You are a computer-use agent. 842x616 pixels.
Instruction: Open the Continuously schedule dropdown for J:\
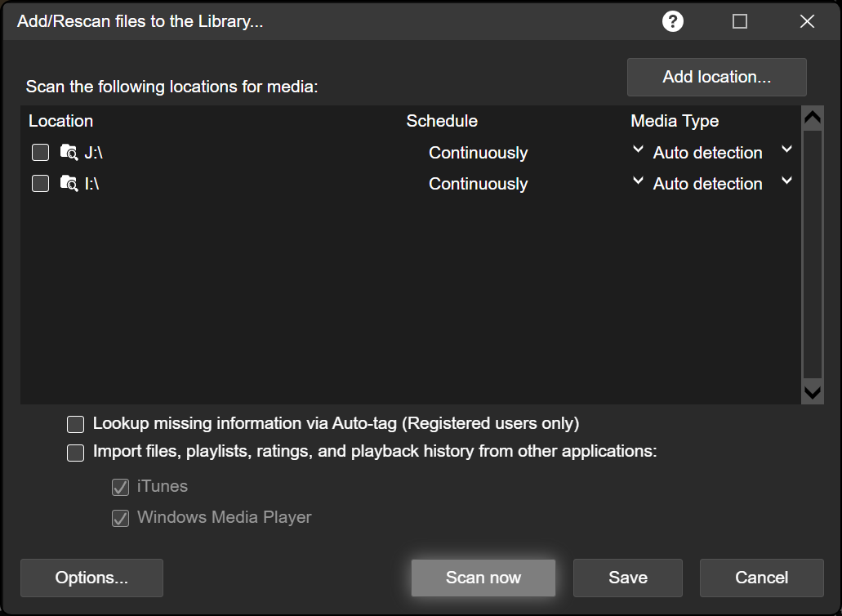point(478,153)
